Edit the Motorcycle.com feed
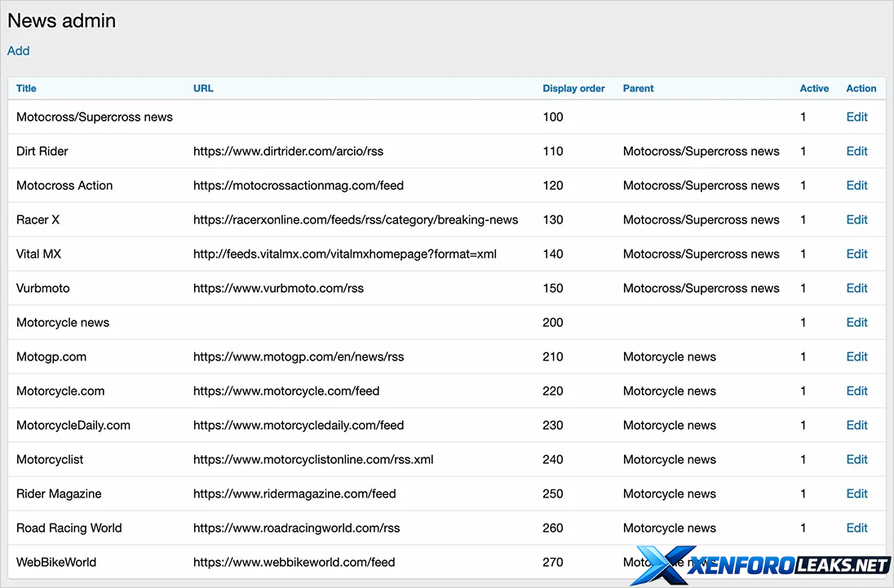This screenshot has height=588, width=894. point(856,391)
